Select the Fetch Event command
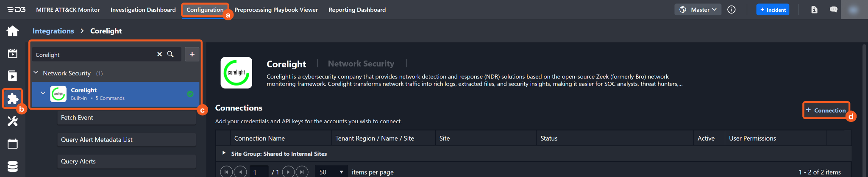Screen dimensions: 868x177 [x=126, y=118]
